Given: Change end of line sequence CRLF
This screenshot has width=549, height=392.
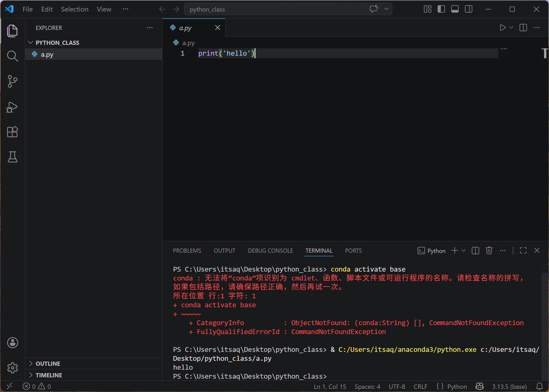Looking at the screenshot, I should coord(421,386).
